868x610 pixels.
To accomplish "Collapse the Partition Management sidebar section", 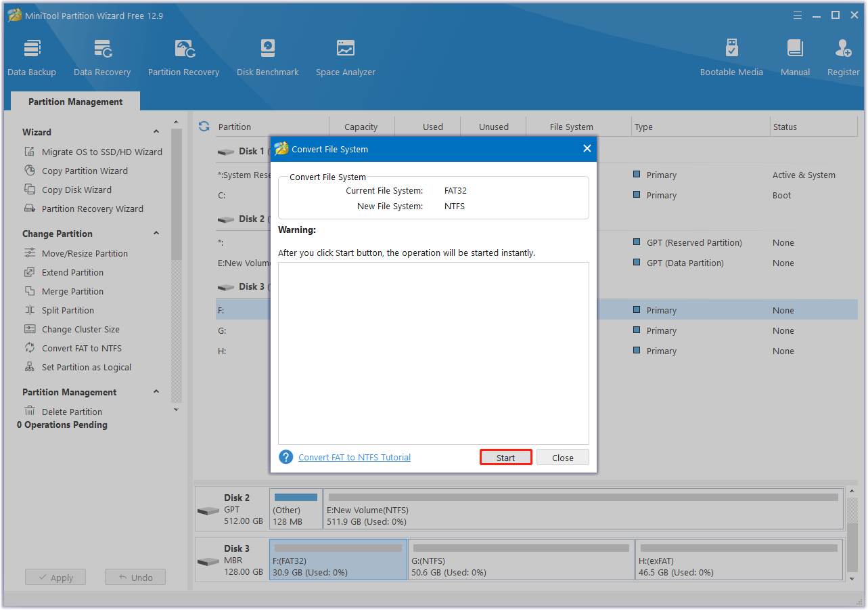I will pos(156,392).
